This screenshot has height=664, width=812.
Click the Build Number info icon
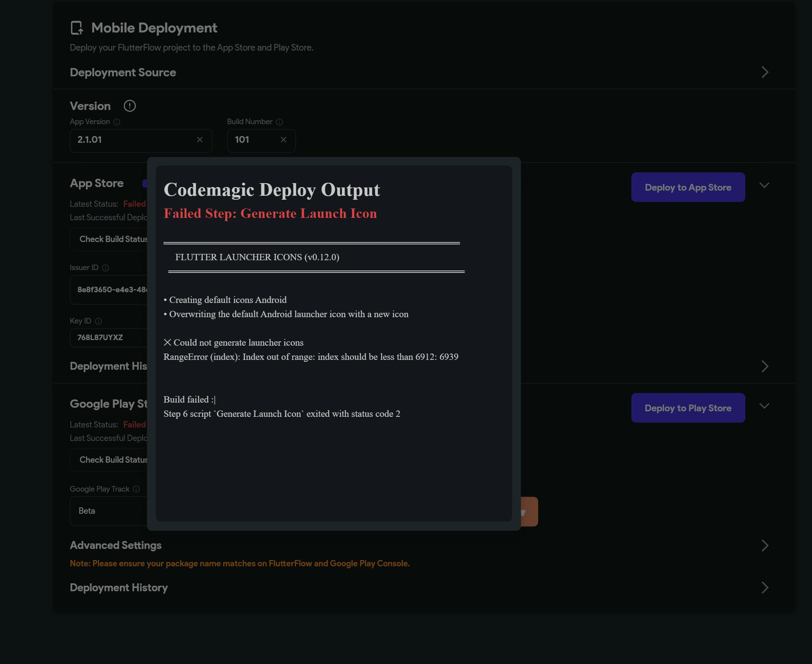[x=279, y=122]
